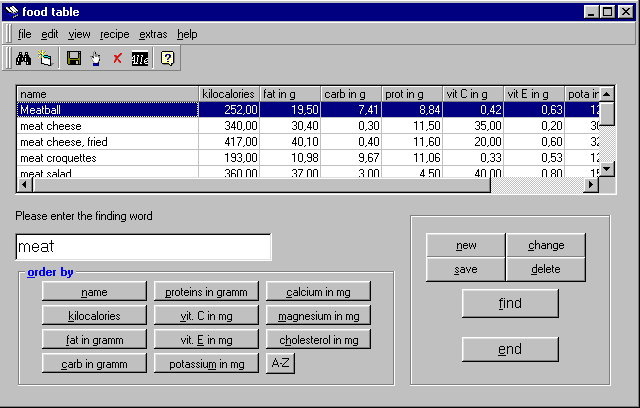Click the red X delete icon
Viewport: 640px width, 408px height.
pos(117,58)
